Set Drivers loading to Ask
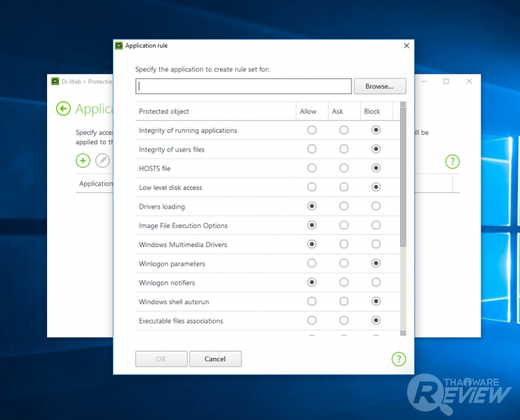Image resolution: width=520 pixels, height=420 pixels. tap(344, 206)
